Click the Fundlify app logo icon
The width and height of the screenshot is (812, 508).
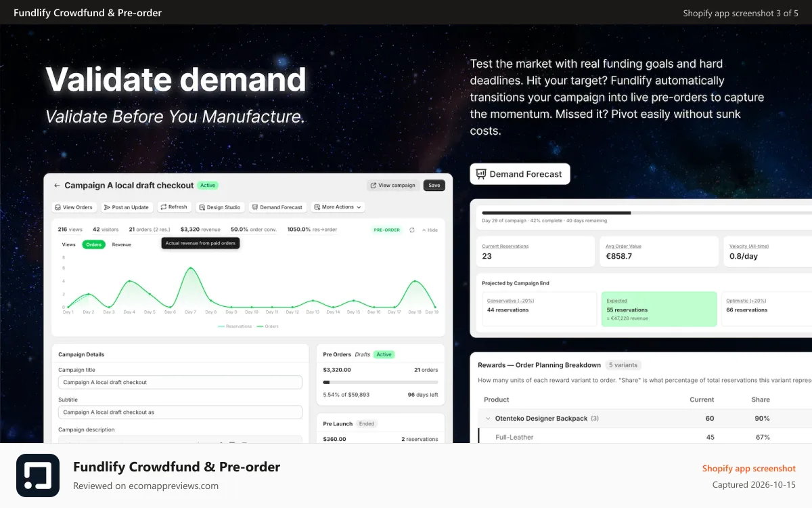38,475
